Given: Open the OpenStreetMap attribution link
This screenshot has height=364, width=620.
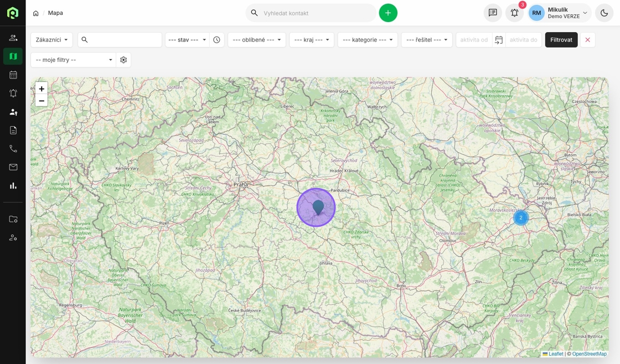Looking at the screenshot, I should [x=589, y=354].
